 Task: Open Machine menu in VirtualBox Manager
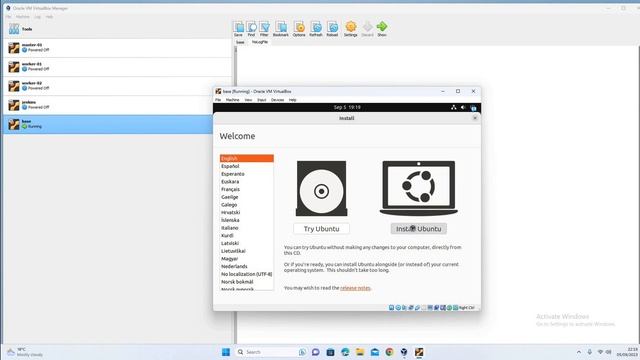coord(22,17)
